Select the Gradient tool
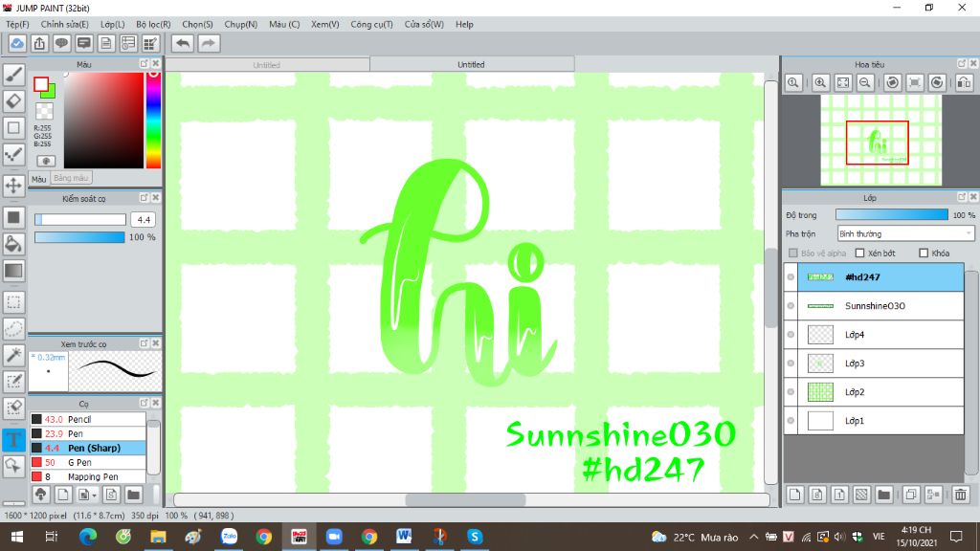This screenshot has height=551, width=980. [13, 271]
